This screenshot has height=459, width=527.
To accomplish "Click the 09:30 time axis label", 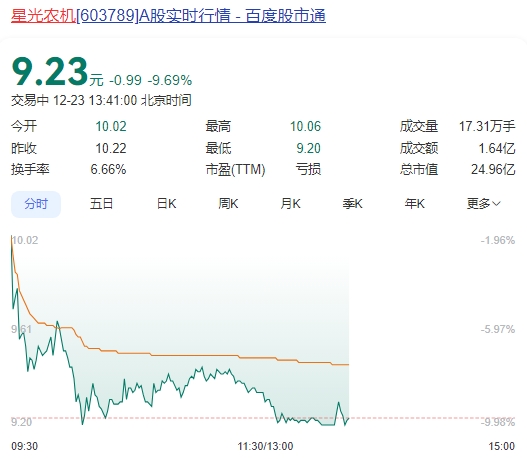I will pos(25,446).
